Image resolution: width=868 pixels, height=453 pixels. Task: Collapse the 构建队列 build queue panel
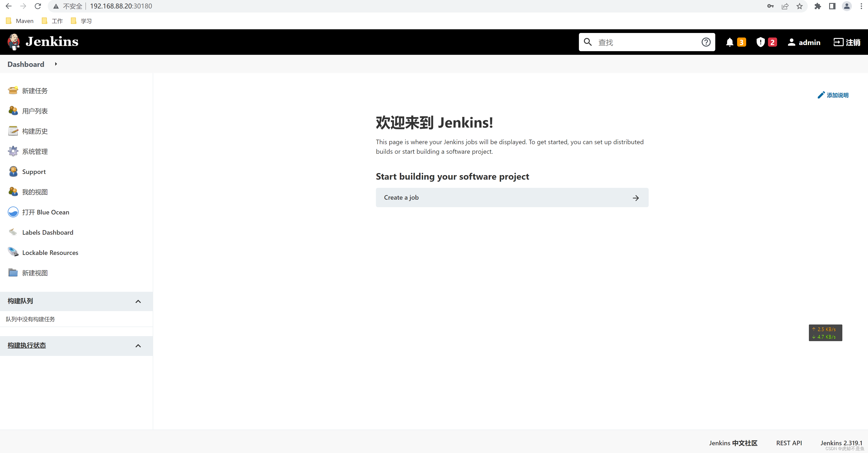click(138, 301)
